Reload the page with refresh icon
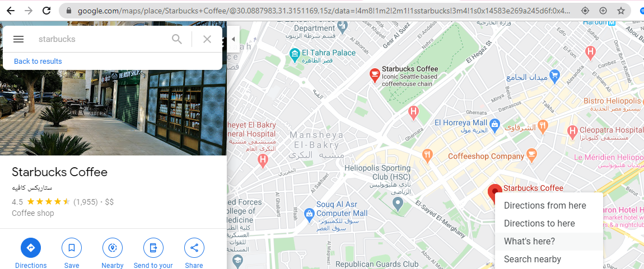The image size is (644, 269). [47, 11]
